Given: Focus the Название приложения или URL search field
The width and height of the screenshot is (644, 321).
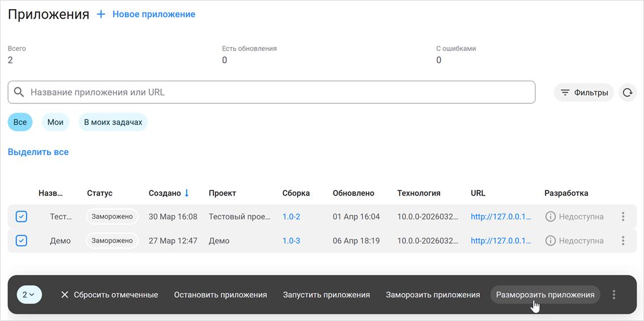Looking at the screenshot, I should (x=271, y=92).
